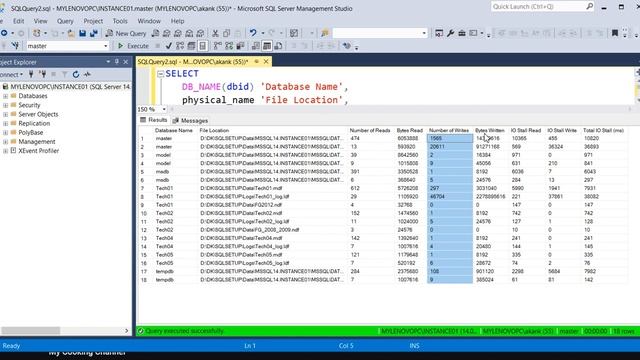Open the Query menu
The image size is (640, 360).
pyautogui.click(x=65, y=21)
